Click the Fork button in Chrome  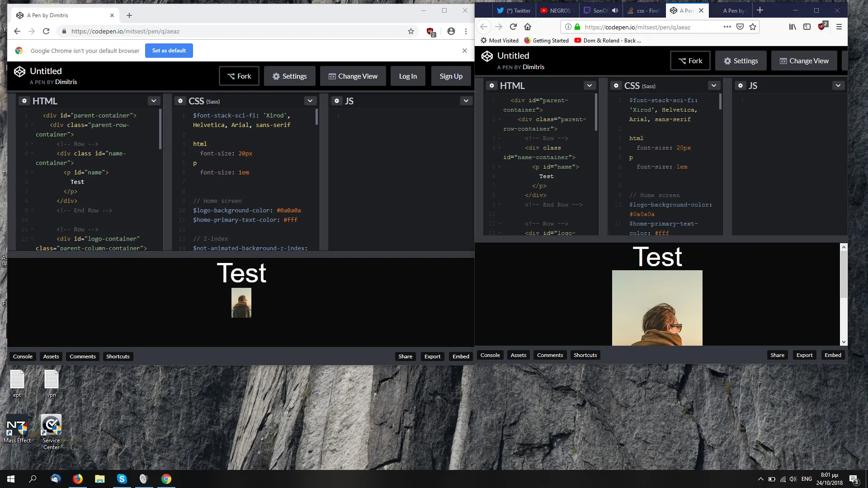pyautogui.click(x=239, y=76)
